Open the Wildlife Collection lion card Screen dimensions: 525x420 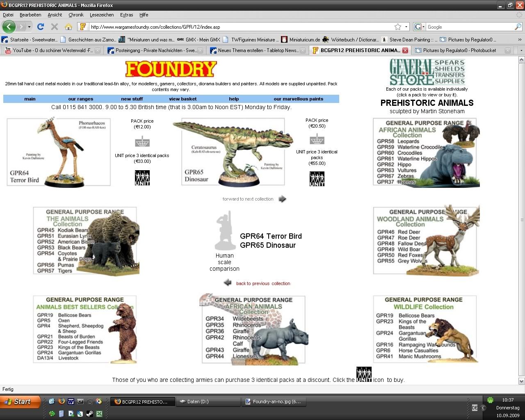[425, 329]
